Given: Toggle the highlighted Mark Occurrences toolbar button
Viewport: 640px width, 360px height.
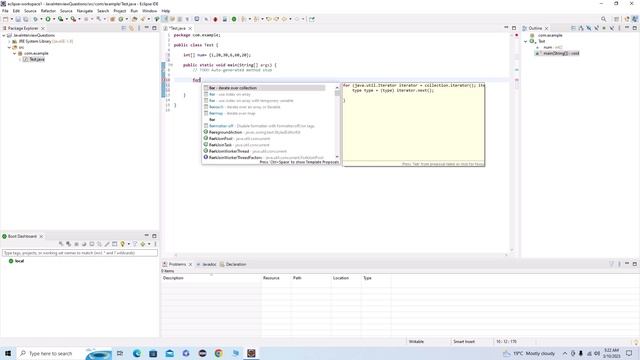Looking at the screenshot, I should click(165, 19).
